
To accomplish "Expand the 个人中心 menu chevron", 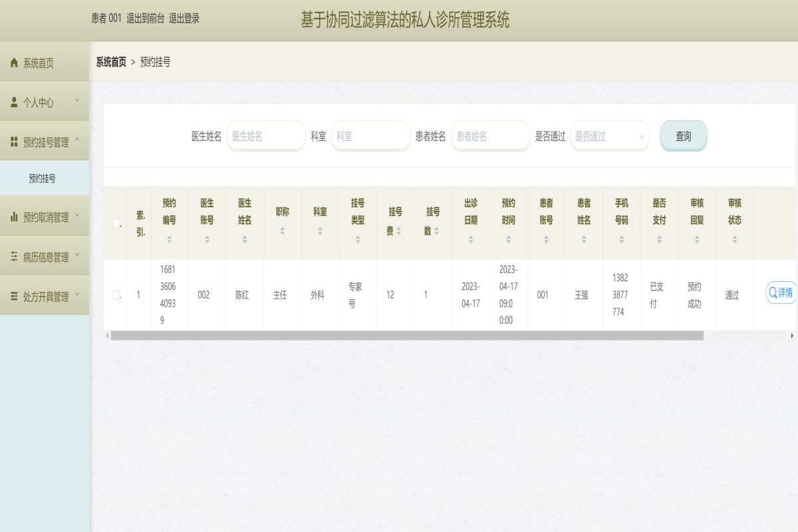I will tap(77, 101).
